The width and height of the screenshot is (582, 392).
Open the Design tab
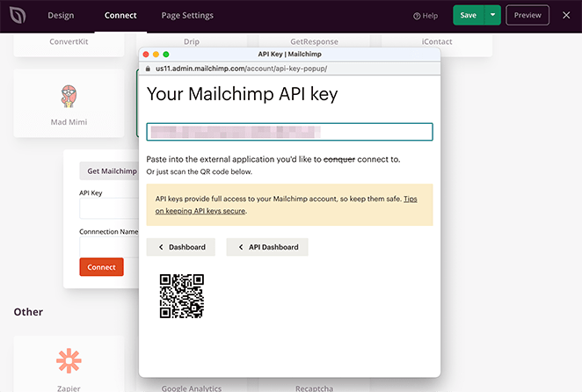click(x=61, y=16)
